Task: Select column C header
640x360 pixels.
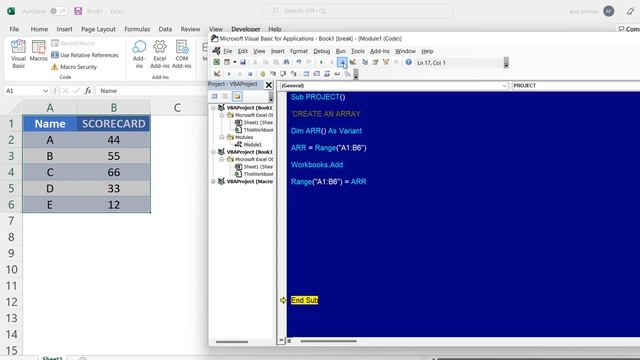Action: pyautogui.click(x=177, y=108)
